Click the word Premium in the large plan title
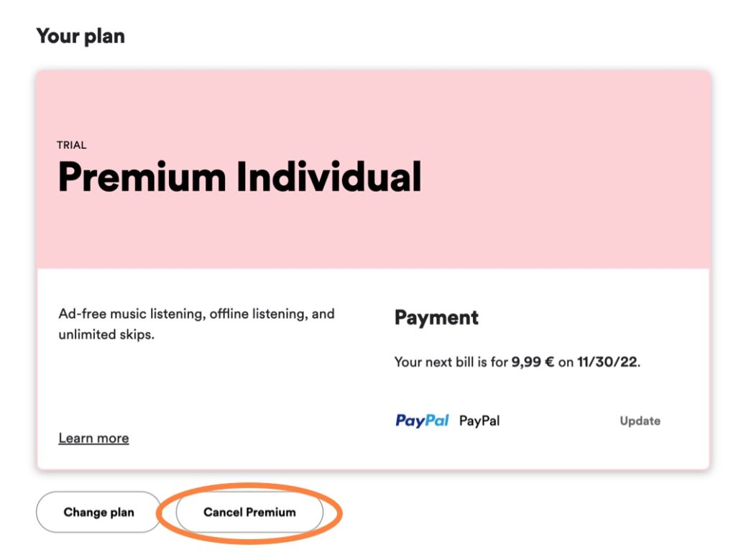 tap(142, 178)
